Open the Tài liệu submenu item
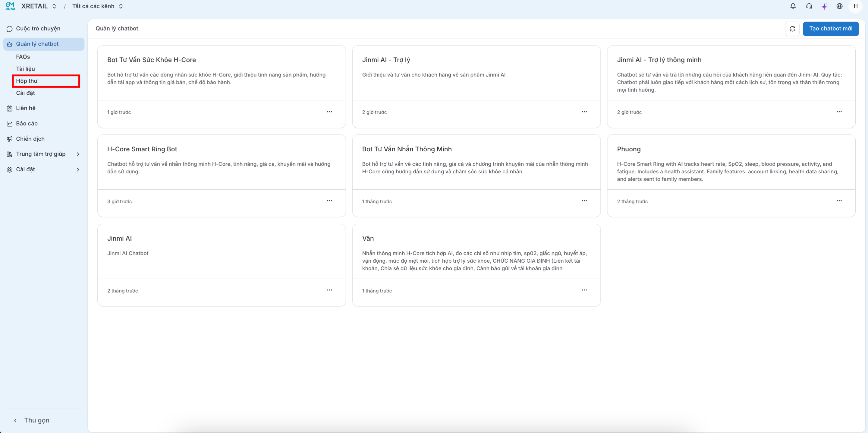Screen dimensions: 868x433 tap(25, 69)
